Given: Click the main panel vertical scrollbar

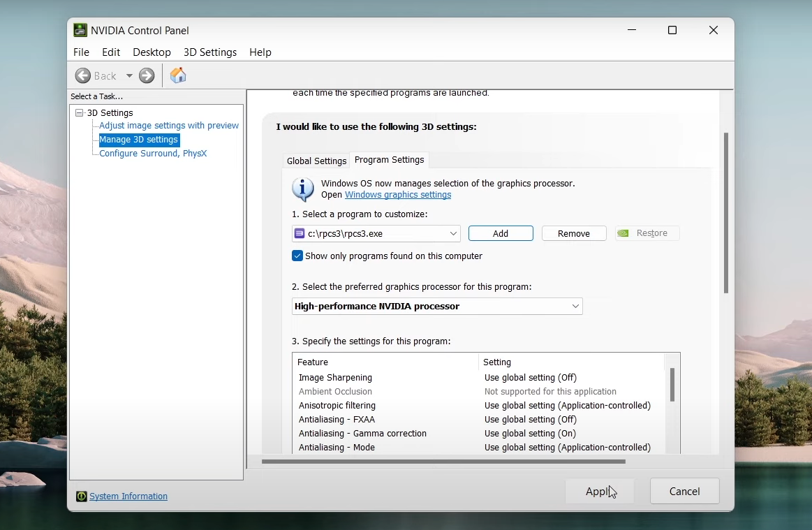Looking at the screenshot, I should (x=726, y=213).
